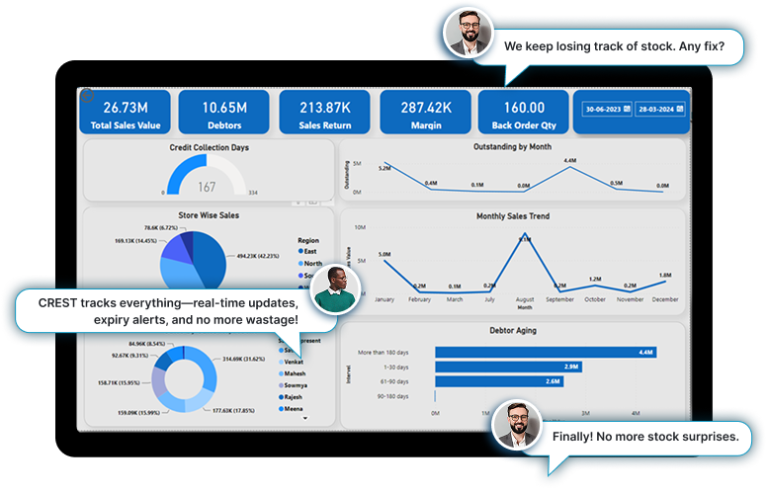Open the end date calendar icon
This screenshot has width=768, height=492.
coord(679,111)
